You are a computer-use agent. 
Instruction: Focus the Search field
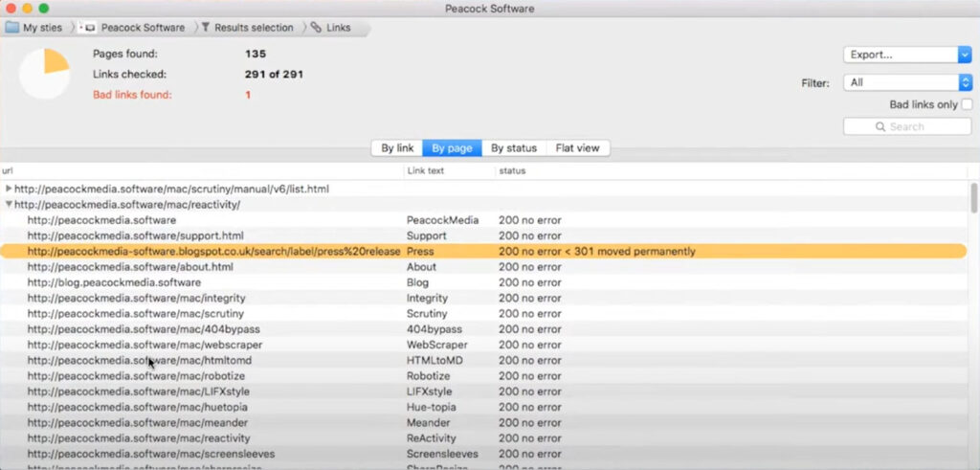[x=907, y=126]
